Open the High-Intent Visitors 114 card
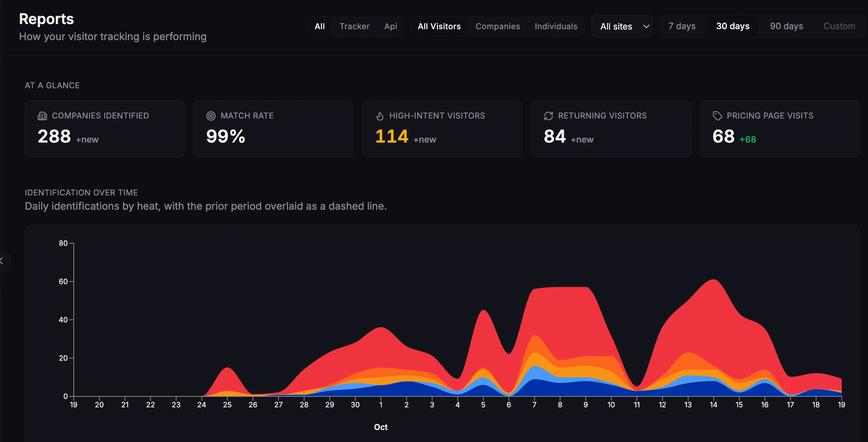Screen dimensions: 868x442 [x=442, y=129]
